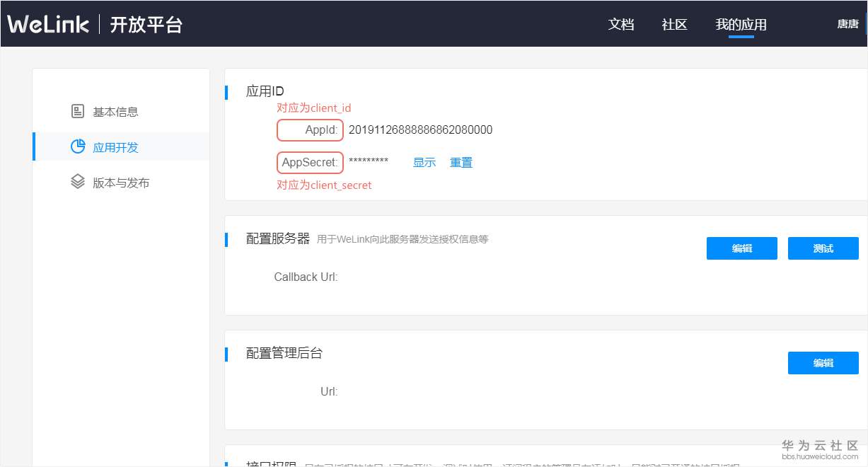Click 编辑 button in 配置管理后台 section

click(x=823, y=363)
